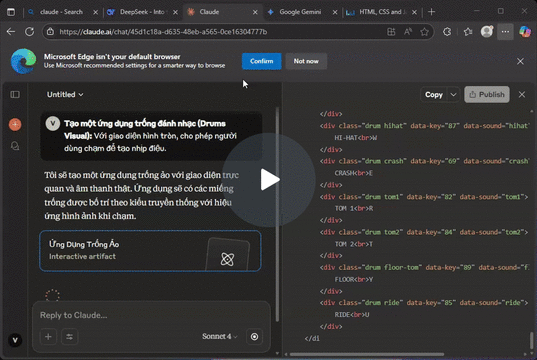Screen dimensions: 537x360
Task: Click the attach plus button in reply box
Action: click(x=48, y=337)
